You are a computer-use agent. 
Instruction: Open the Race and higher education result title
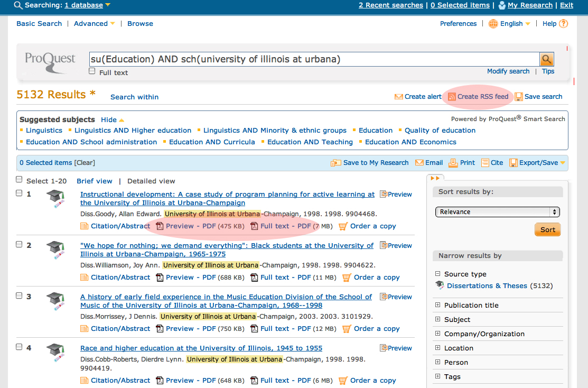click(x=201, y=348)
